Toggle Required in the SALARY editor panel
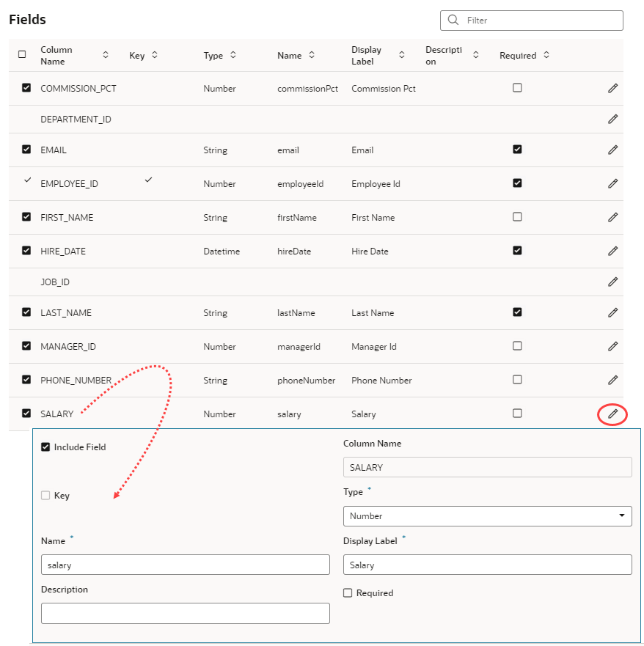The height and width of the screenshot is (646, 644). 347,592
